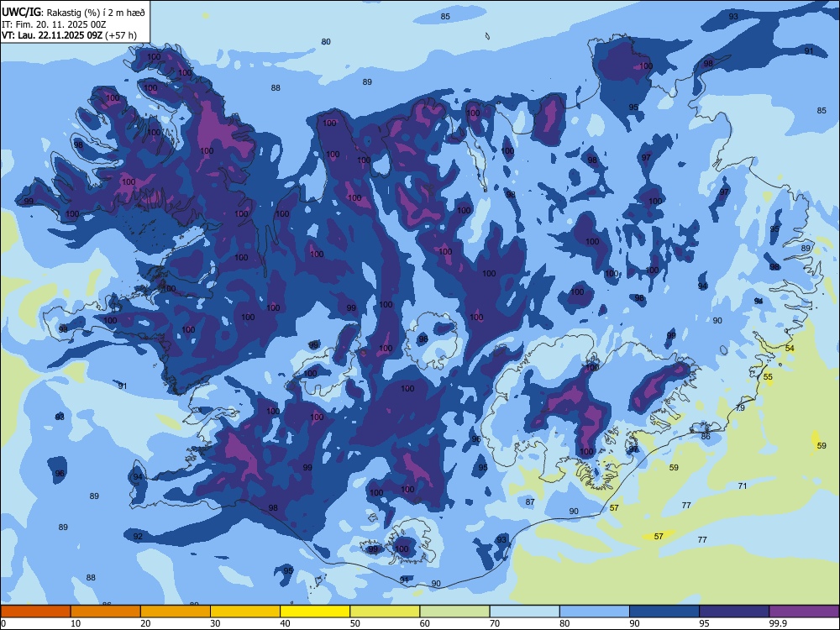Click the humidity value '71' on the map

coord(743,486)
